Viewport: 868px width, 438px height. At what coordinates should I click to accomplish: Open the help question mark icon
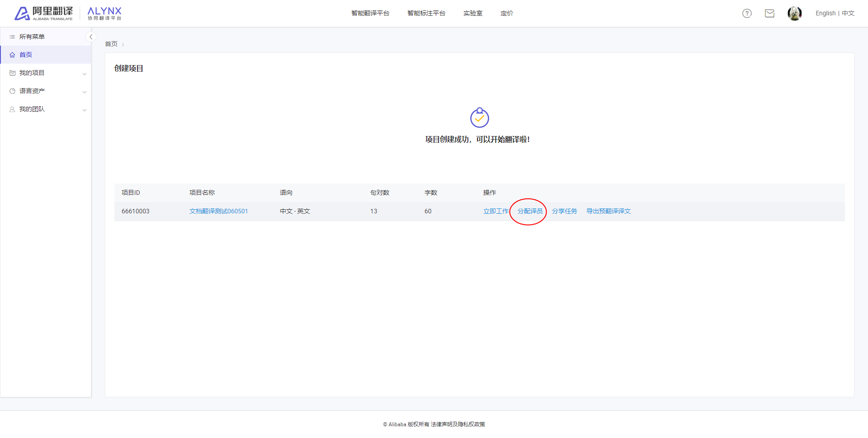pyautogui.click(x=747, y=14)
